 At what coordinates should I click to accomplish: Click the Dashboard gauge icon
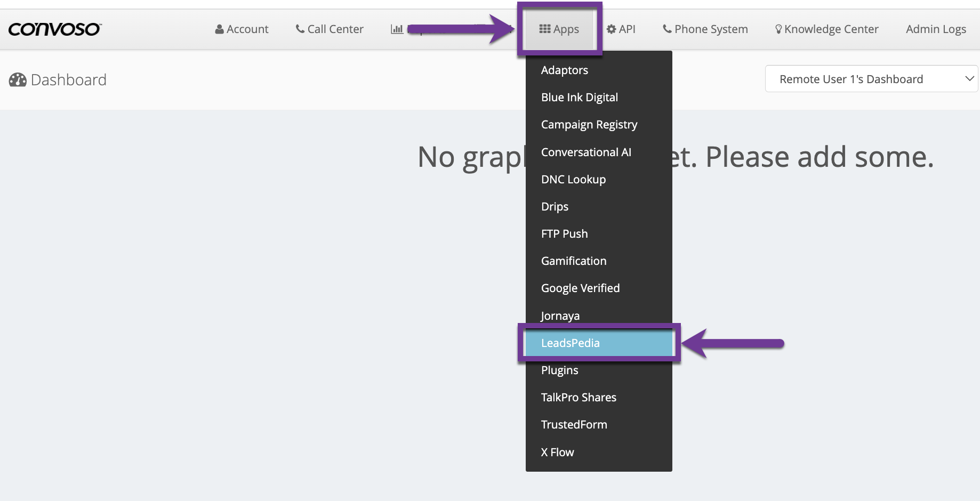coord(18,80)
